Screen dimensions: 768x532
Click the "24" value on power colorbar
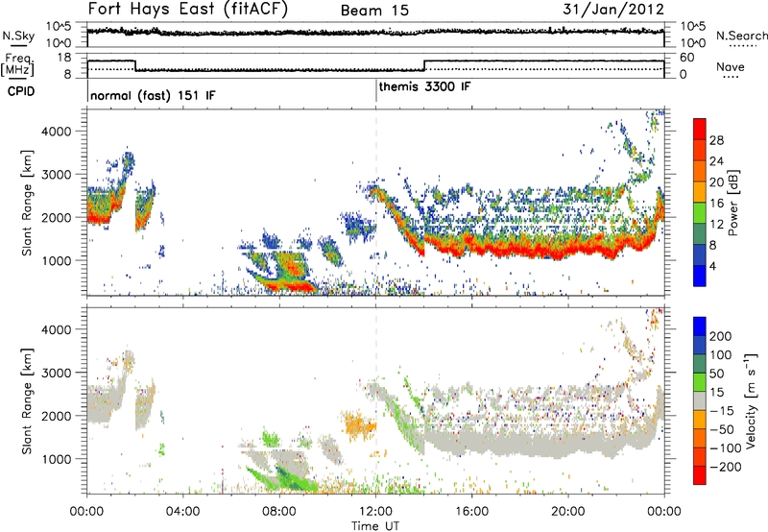click(x=716, y=161)
